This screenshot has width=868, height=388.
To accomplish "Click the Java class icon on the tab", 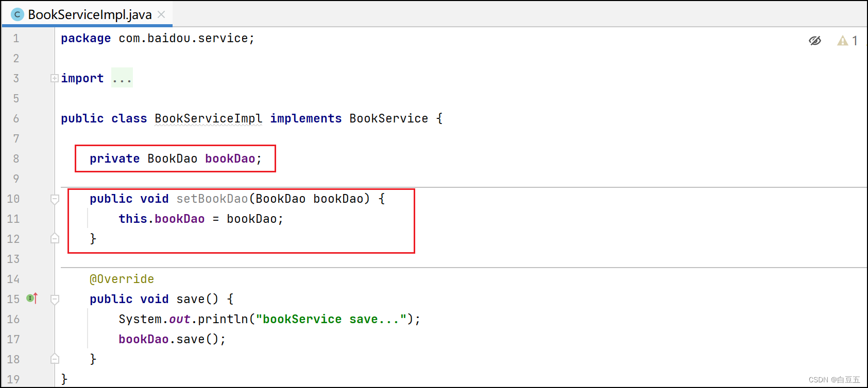I will pyautogui.click(x=17, y=14).
